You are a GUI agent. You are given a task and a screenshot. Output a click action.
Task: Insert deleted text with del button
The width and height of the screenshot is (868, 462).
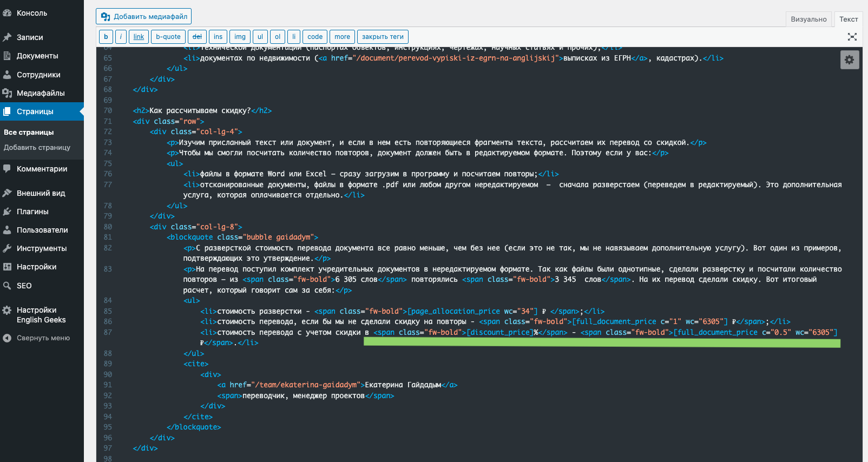pos(197,37)
